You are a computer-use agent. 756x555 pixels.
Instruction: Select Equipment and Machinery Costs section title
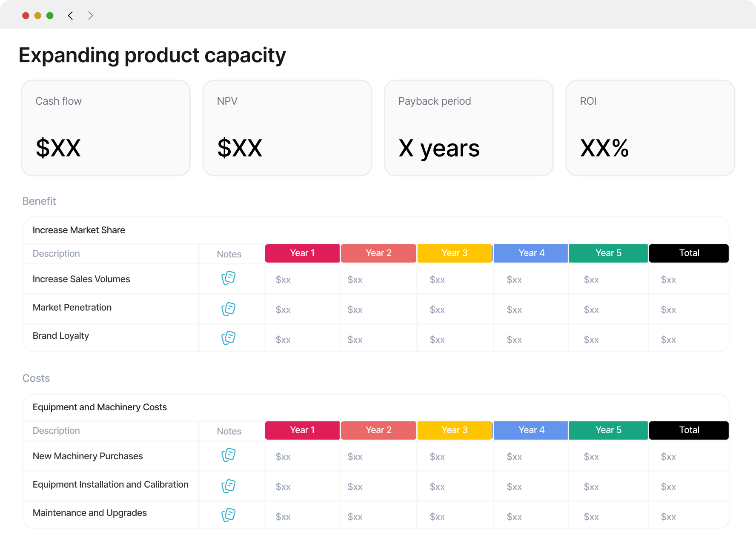coord(100,407)
